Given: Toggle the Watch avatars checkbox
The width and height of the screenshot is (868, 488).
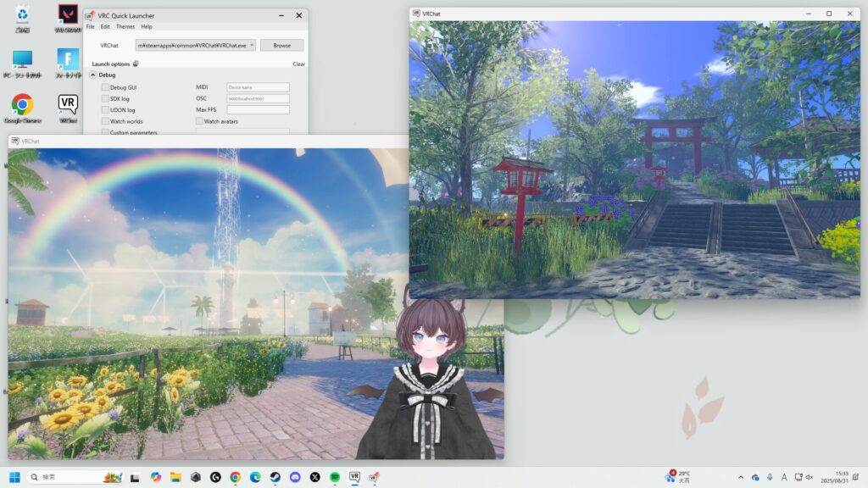Looking at the screenshot, I should [x=199, y=121].
